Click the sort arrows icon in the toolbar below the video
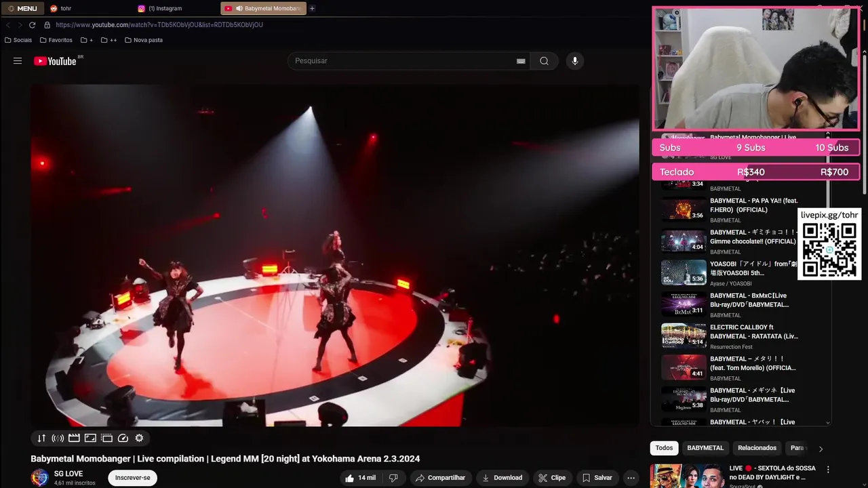The image size is (868, 488). tap(41, 438)
